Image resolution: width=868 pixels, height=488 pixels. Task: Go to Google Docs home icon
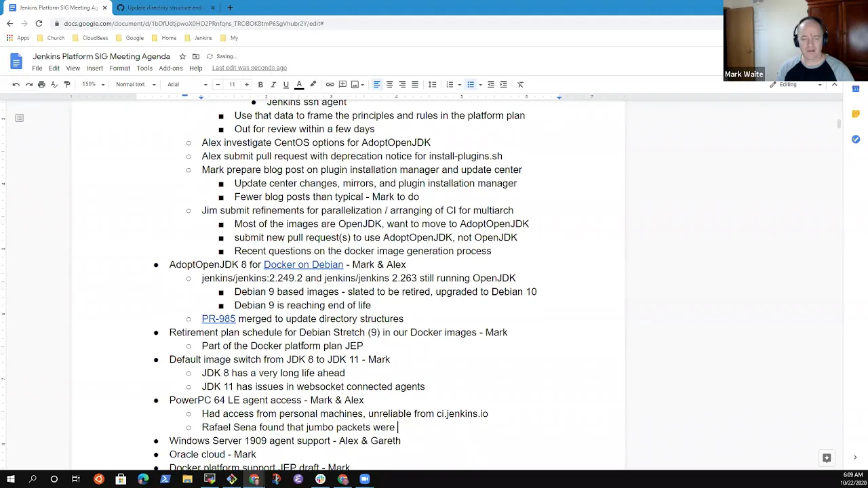point(16,62)
